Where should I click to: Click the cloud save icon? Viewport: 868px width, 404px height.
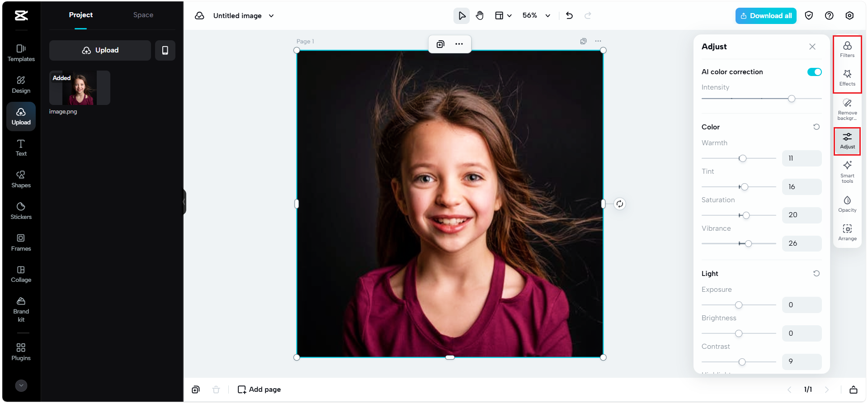(x=199, y=16)
